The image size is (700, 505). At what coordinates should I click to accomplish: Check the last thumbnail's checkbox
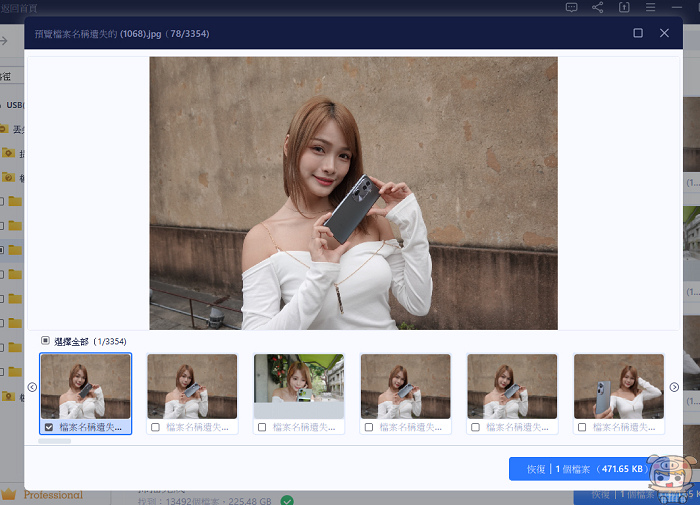click(x=582, y=427)
